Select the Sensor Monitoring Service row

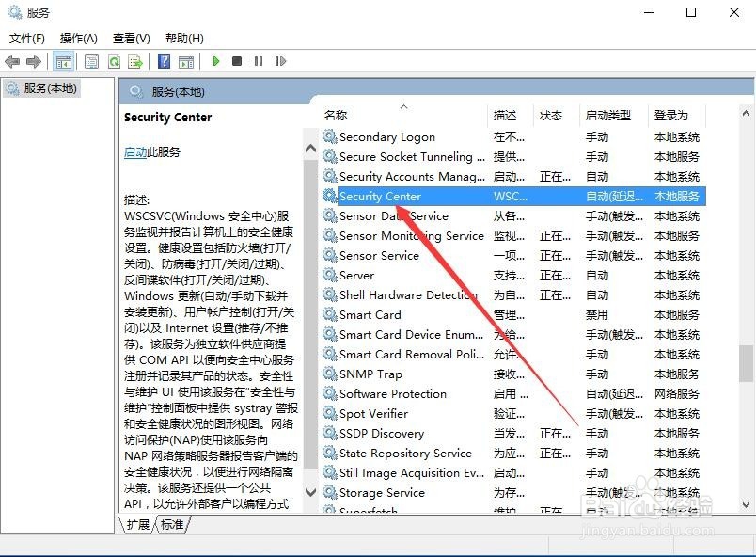[x=513, y=235]
